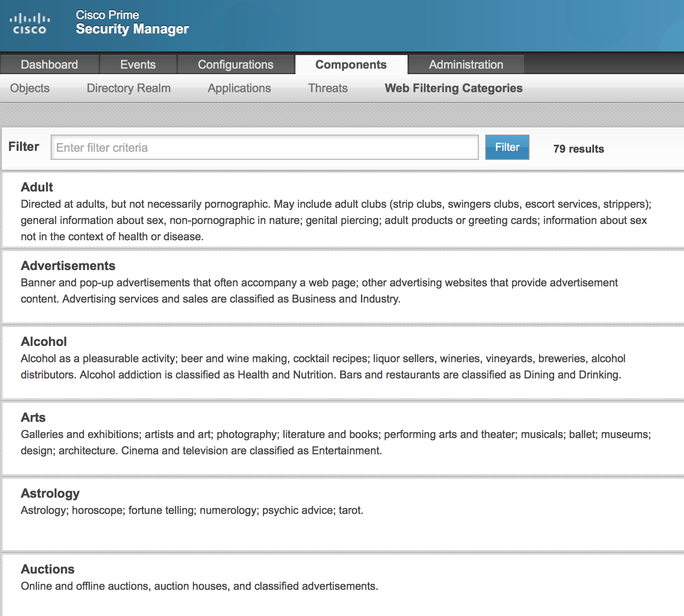Click the filter criteria text field

[264, 147]
